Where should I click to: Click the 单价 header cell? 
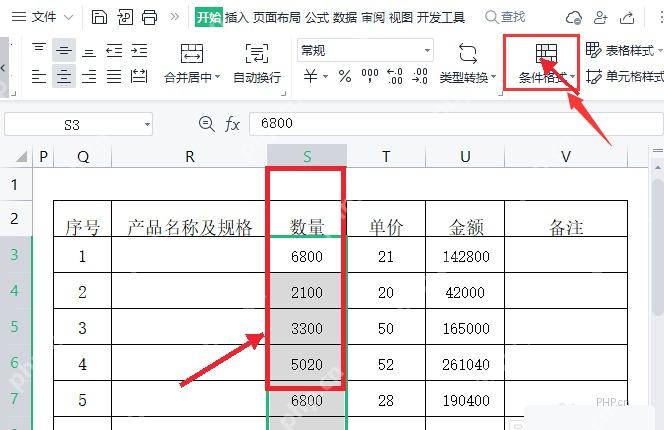coord(386,219)
